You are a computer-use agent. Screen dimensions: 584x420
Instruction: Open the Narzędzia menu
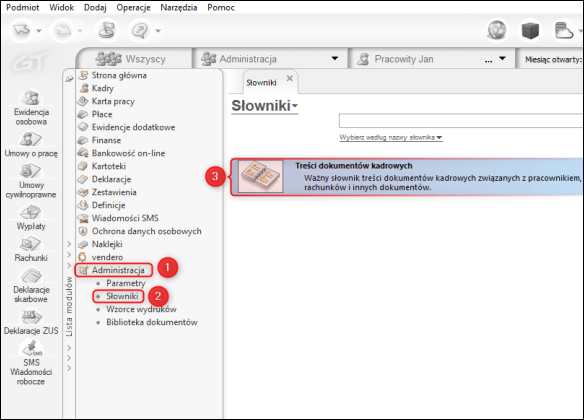coord(179,7)
